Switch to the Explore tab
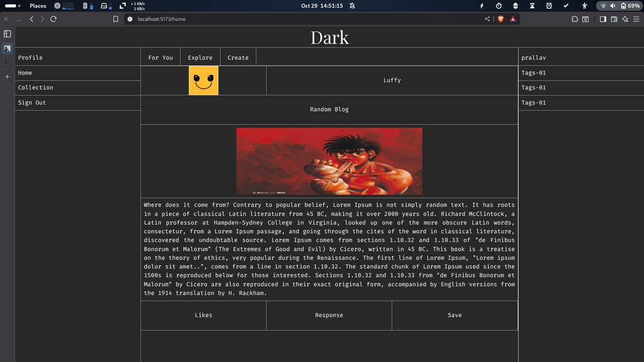Viewport: 644px width, 362px height. point(200,57)
